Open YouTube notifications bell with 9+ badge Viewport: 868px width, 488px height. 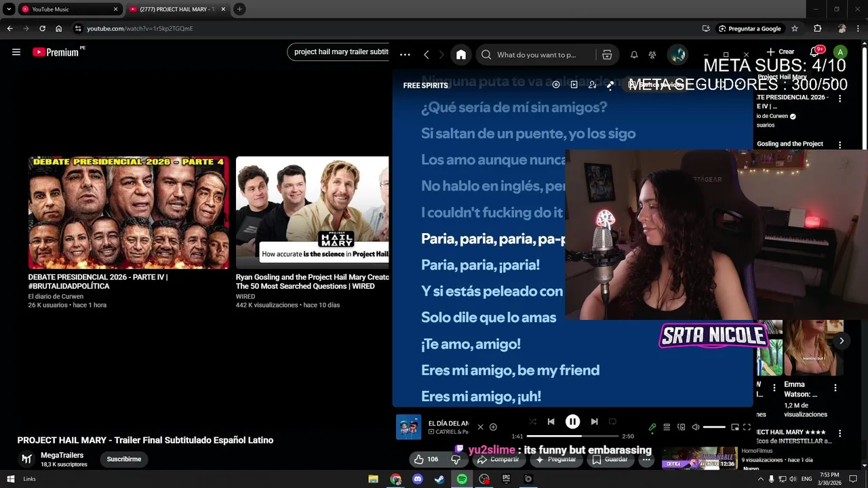pyautogui.click(x=816, y=52)
